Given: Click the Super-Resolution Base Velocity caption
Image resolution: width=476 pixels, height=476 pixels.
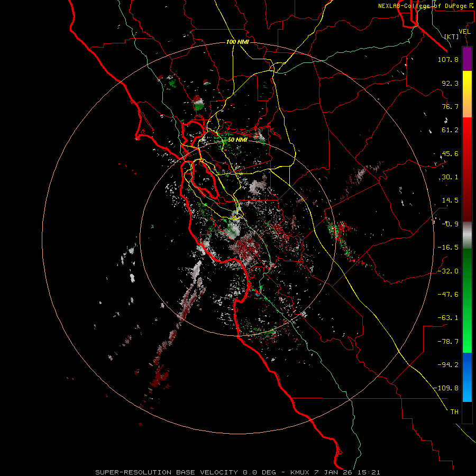Looking at the screenshot, I should (237, 472).
